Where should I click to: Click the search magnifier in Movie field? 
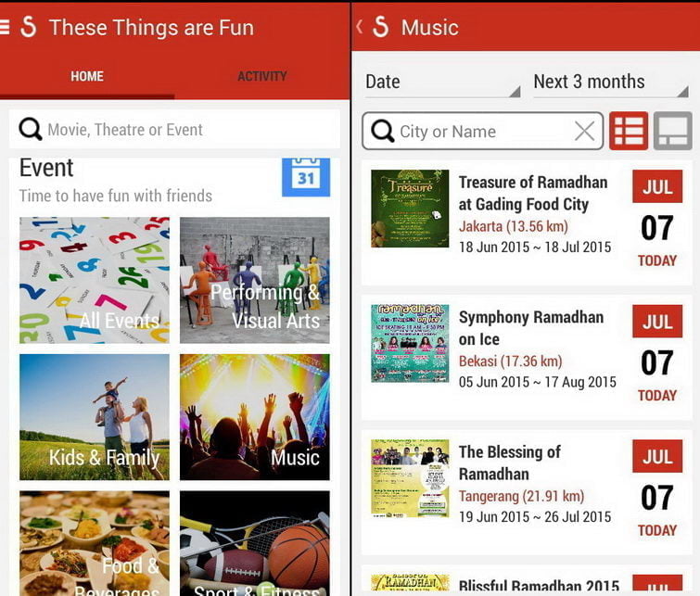[31, 130]
